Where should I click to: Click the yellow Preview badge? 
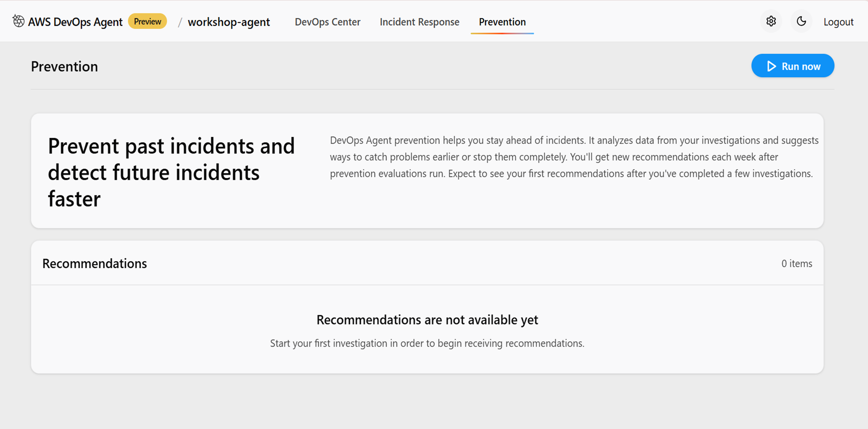[147, 21]
